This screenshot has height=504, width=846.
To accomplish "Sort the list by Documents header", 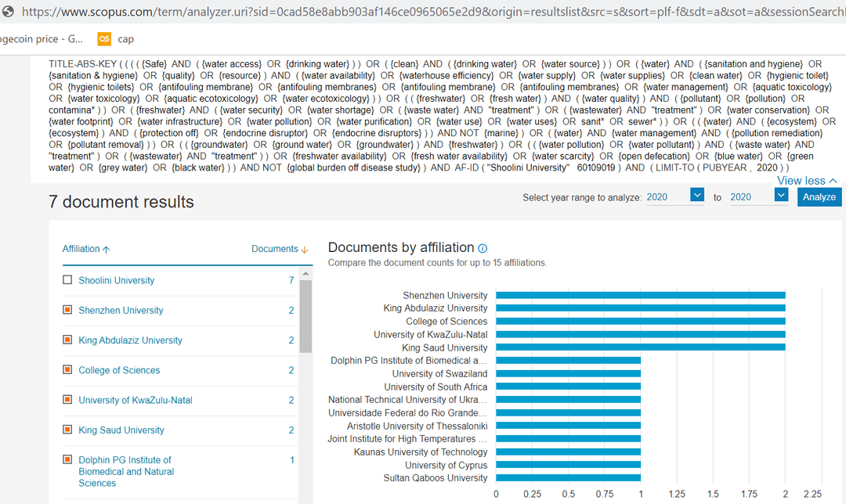I will tap(275, 249).
